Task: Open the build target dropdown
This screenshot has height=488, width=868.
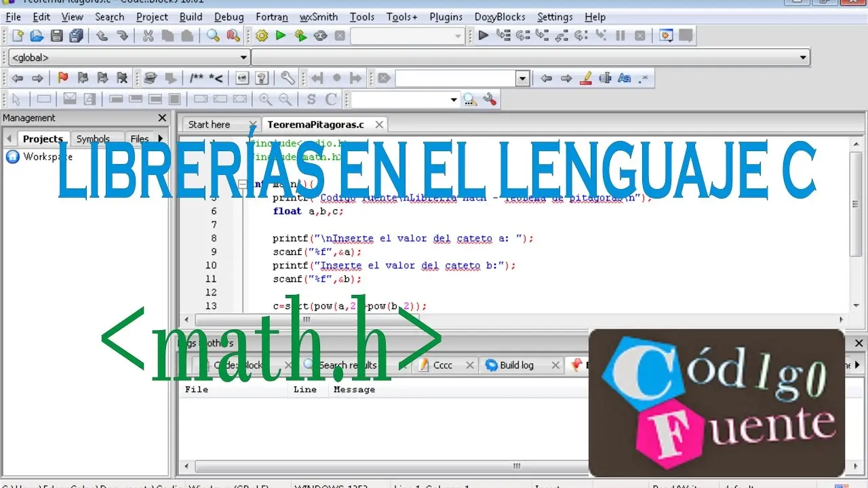Action: tap(458, 36)
